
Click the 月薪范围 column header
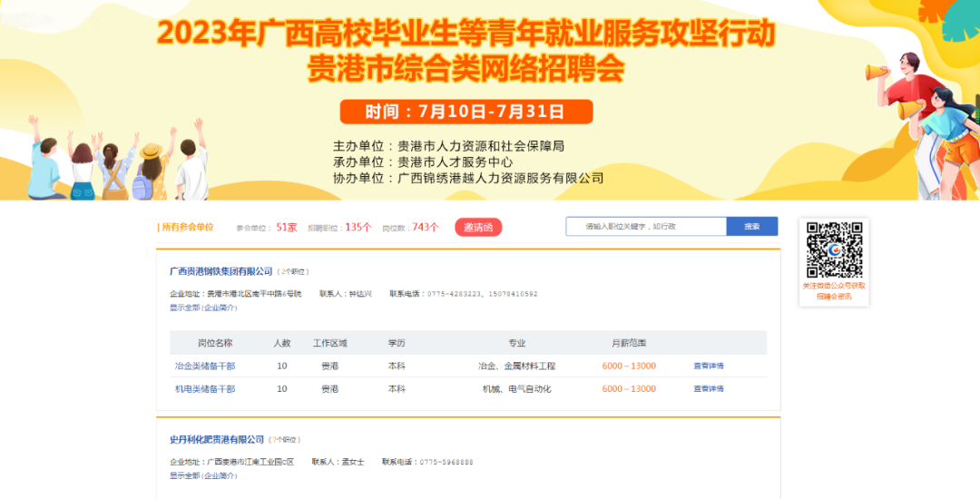[x=629, y=343]
